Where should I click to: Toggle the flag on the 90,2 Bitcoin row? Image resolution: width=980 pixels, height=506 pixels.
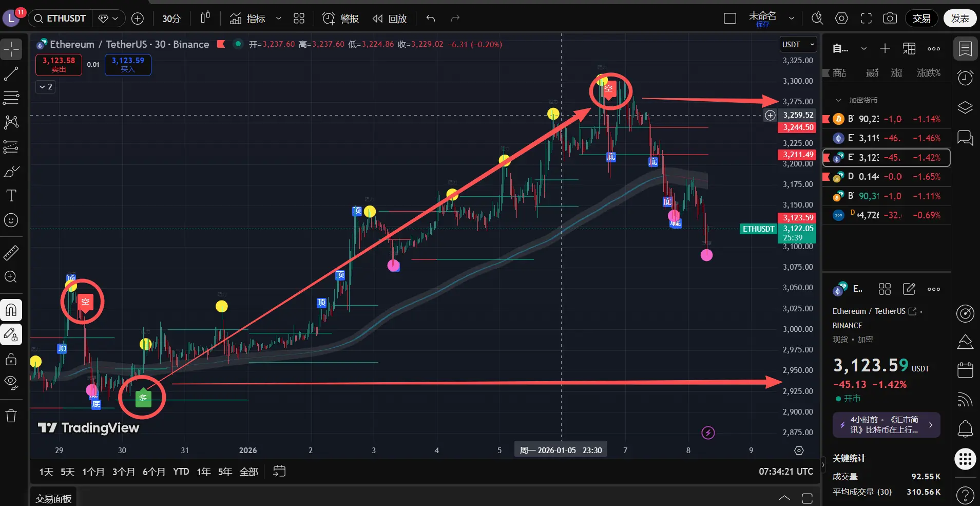point(827,119)
